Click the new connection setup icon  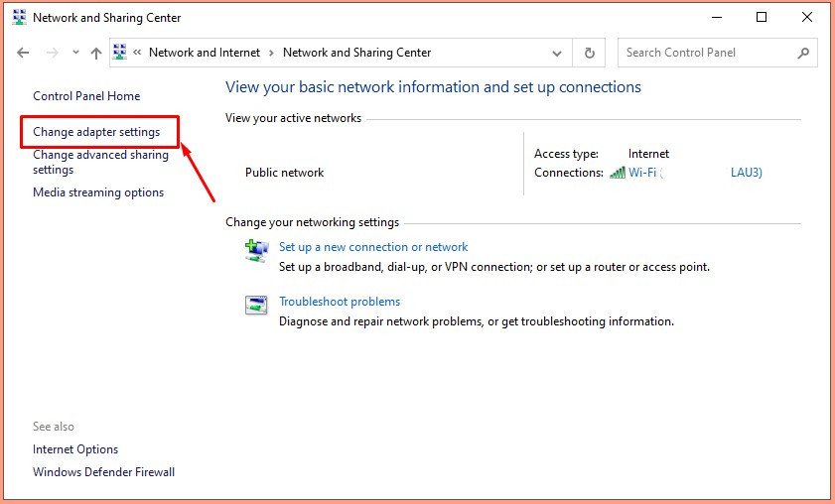256,250
